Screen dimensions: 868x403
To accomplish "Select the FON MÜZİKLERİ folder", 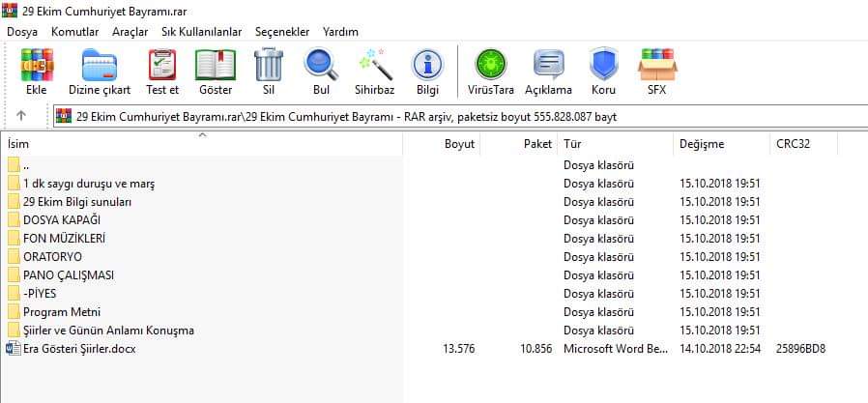I will [64, 238].
